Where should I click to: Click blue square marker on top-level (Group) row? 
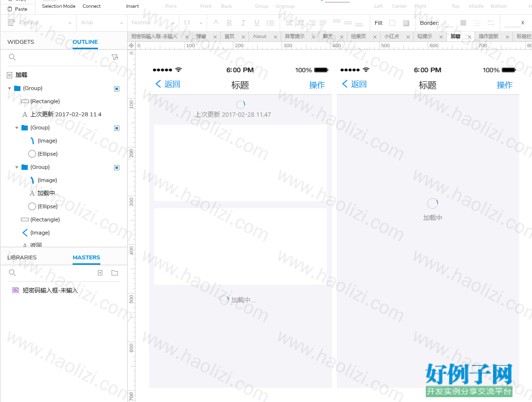point(116,89)
